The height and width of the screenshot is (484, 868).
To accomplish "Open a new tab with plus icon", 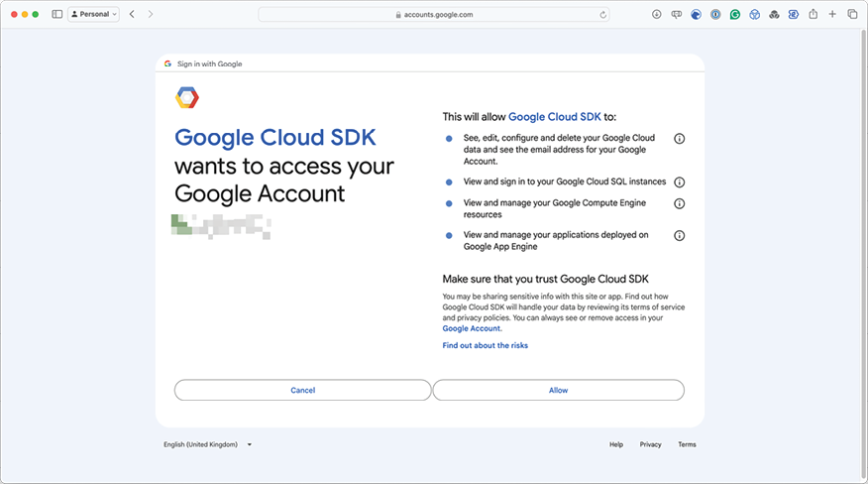I will click(832, 15).
